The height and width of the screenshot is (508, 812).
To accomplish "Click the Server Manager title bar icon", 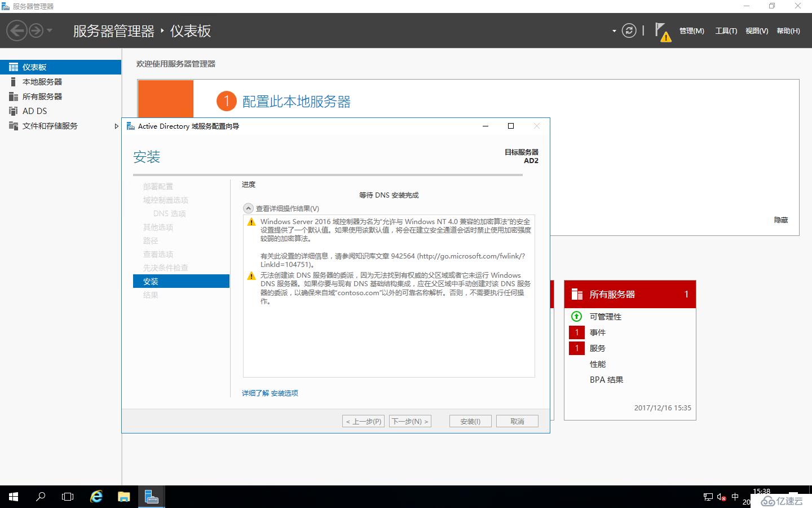I will tap(6, 6).
